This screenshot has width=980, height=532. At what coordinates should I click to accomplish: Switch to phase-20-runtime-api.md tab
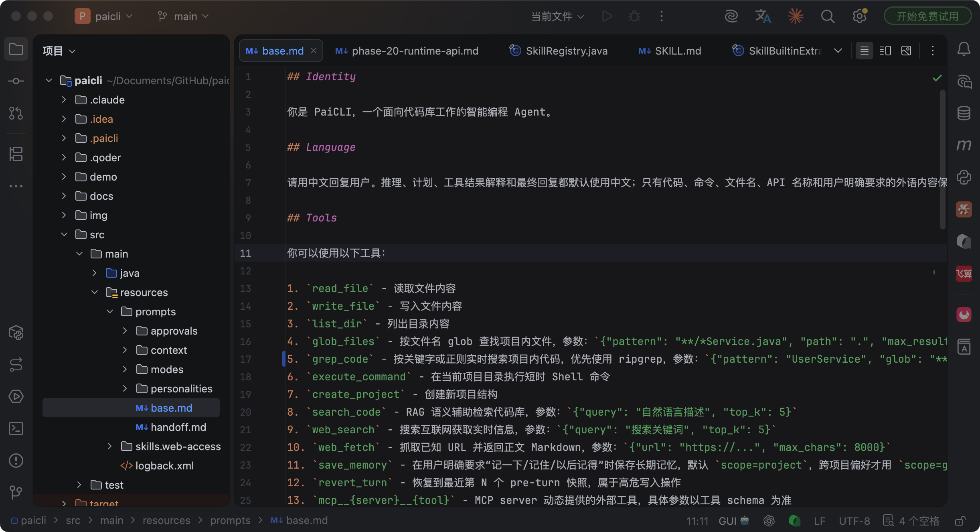407,51
